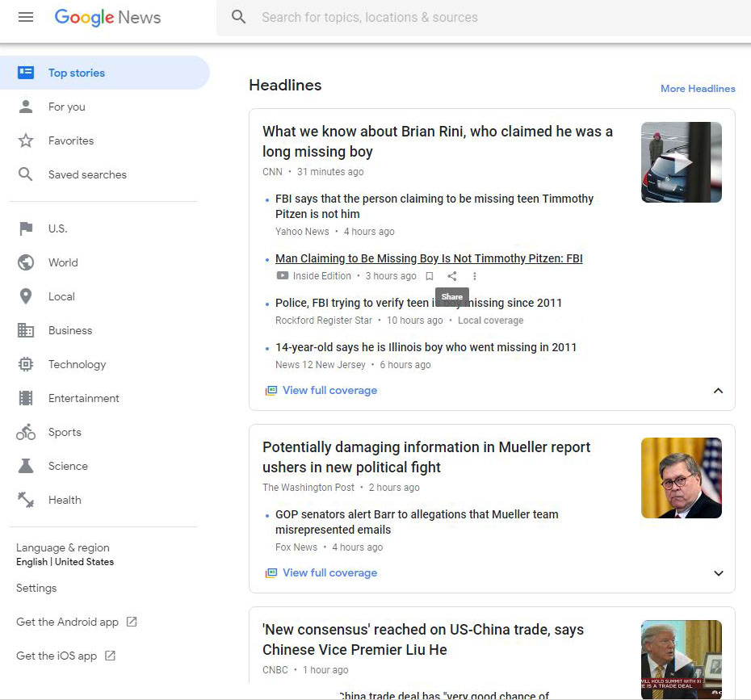The width and height of the screenshot is (751, 700).
Task: Open the News 12 New Jersey article
Action: pos(426,347)
